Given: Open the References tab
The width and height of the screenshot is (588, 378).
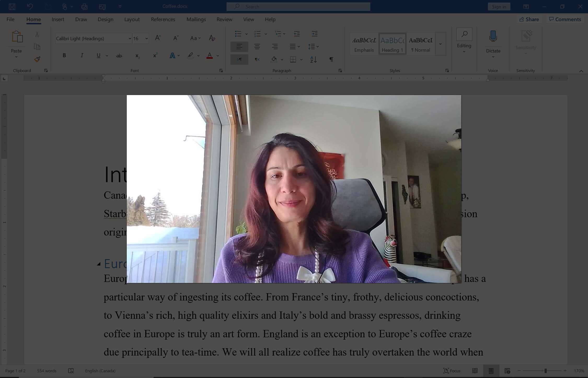Looking at the screenshot, I should click(163, 19).
